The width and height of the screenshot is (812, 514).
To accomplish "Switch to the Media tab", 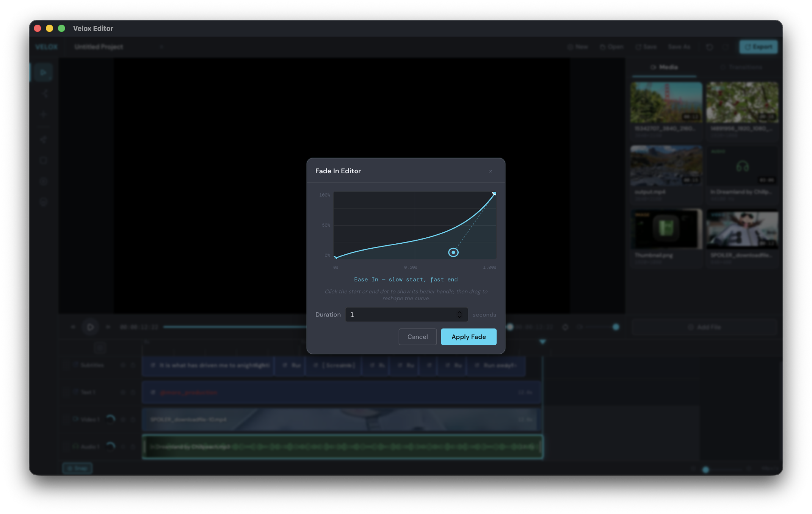I will click(664, 67).
